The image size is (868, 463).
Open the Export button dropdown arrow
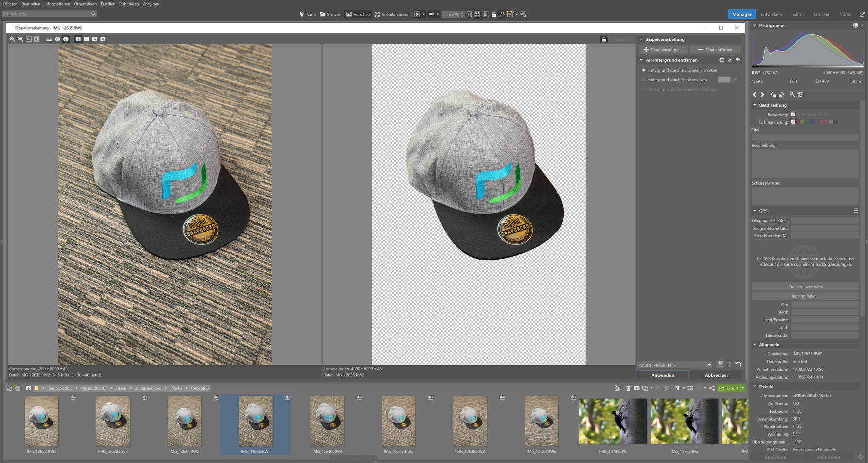743,388
